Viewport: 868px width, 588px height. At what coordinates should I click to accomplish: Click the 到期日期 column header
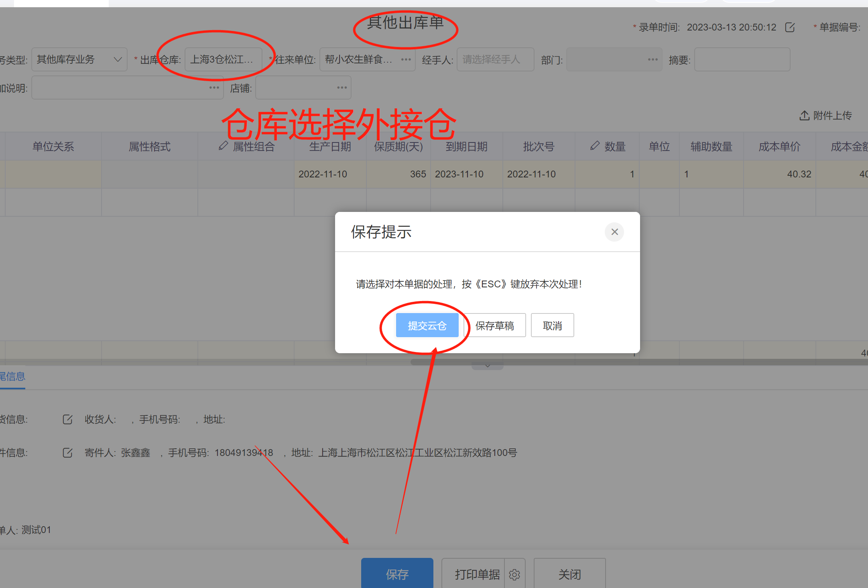tap(466, 146)
